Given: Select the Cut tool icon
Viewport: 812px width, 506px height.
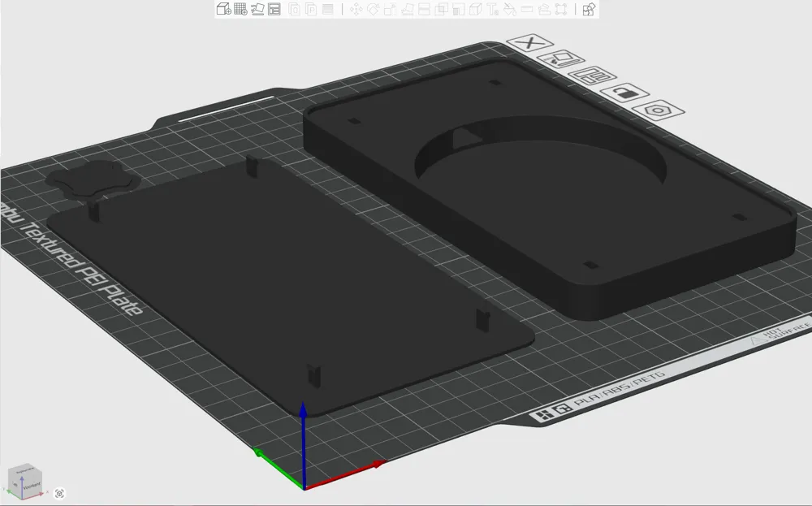Looking at the screenshot, I should 424,9.
